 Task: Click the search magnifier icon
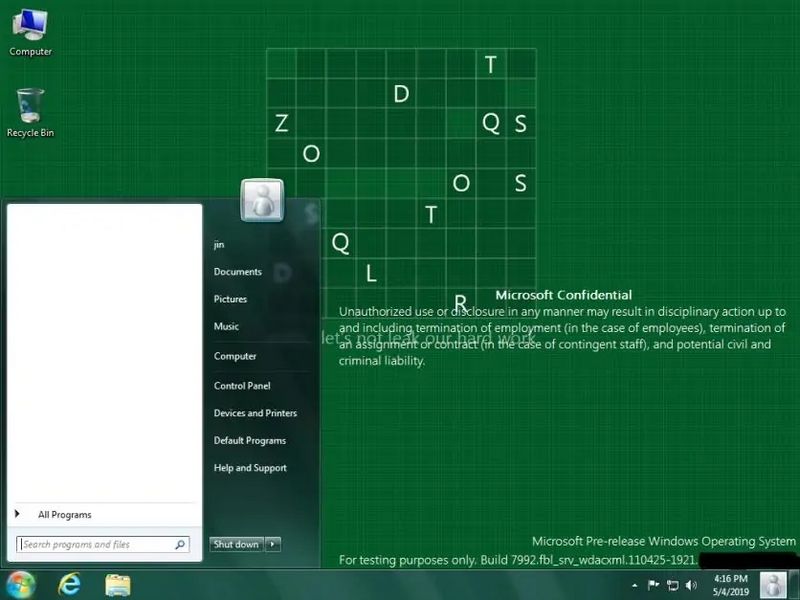point(180,544)
